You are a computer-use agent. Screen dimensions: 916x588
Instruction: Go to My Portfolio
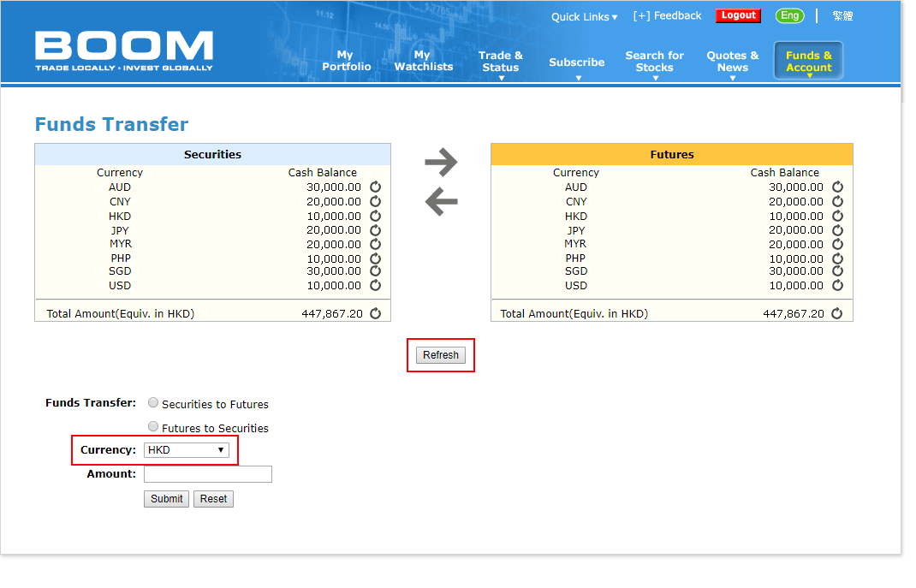347,61
